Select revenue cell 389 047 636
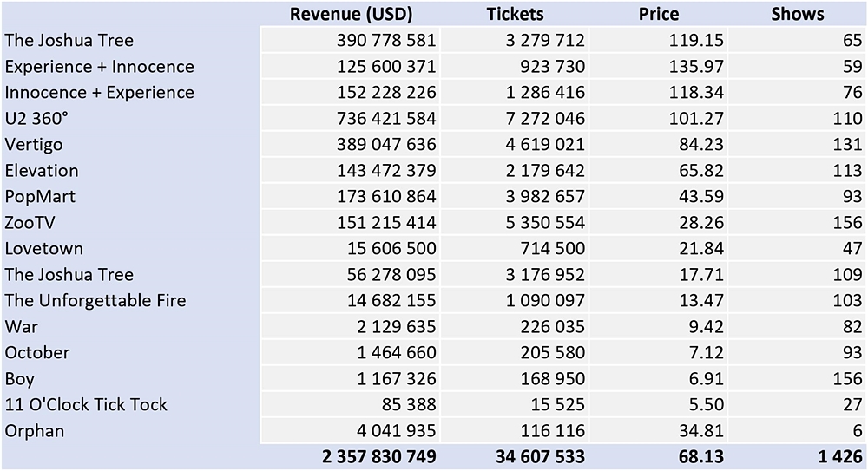Viewport: 868px width, 471px height. coord(350,145)
